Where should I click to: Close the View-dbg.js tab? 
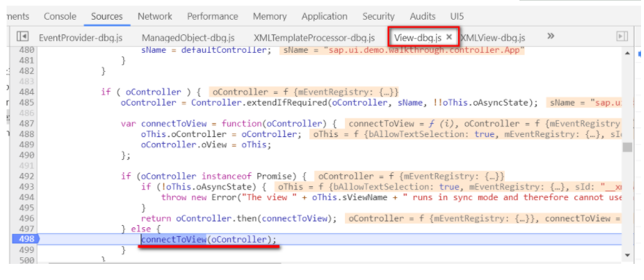[449, 37]
